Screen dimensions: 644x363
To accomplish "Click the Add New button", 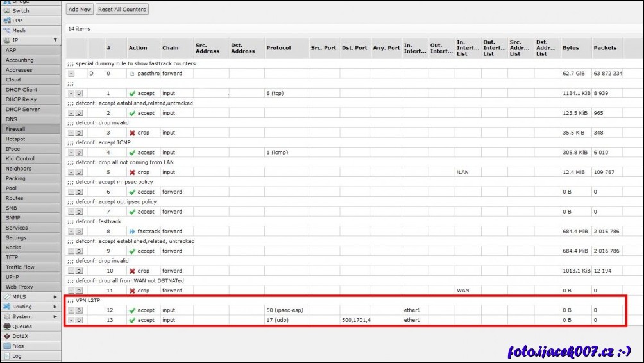I will [x=80, y=9].
